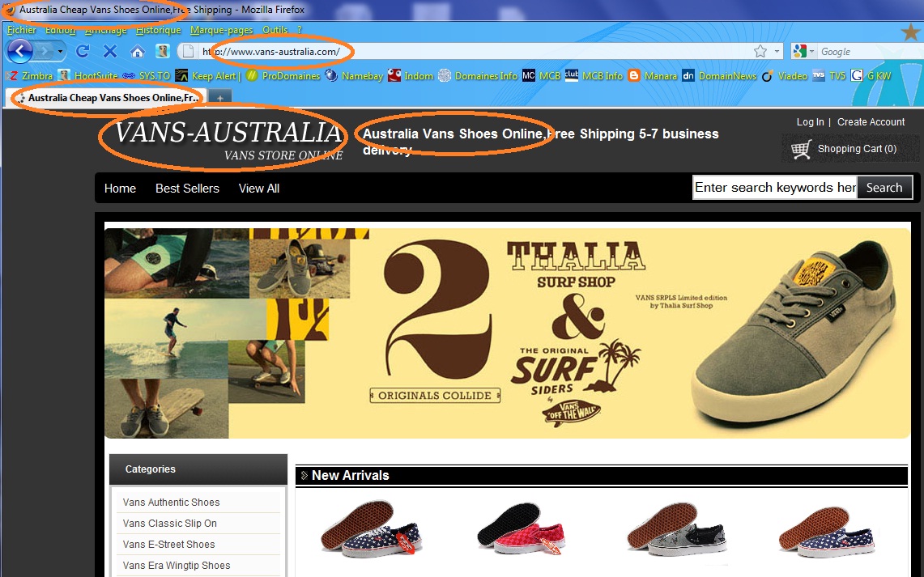Screen dimensions: 924x577
Task: Open the Manara bookmark
Action: tap(653, 76)
